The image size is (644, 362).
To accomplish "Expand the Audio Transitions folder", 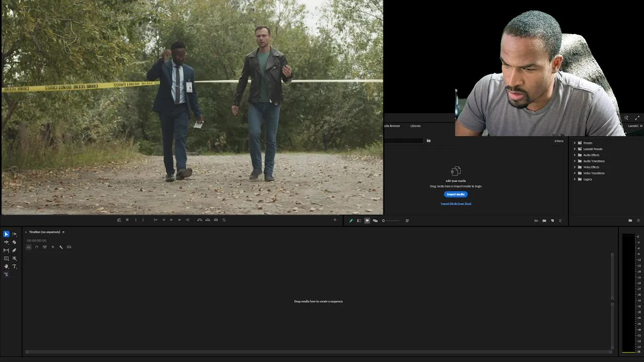I will 575,161.
